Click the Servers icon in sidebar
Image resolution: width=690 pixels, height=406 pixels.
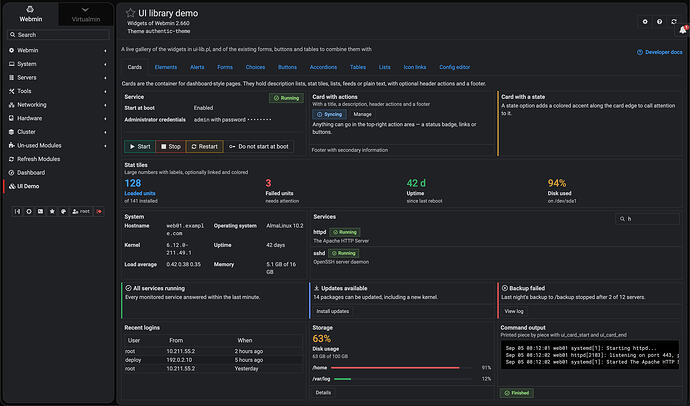pyautogui.click(x=11, y=77)
